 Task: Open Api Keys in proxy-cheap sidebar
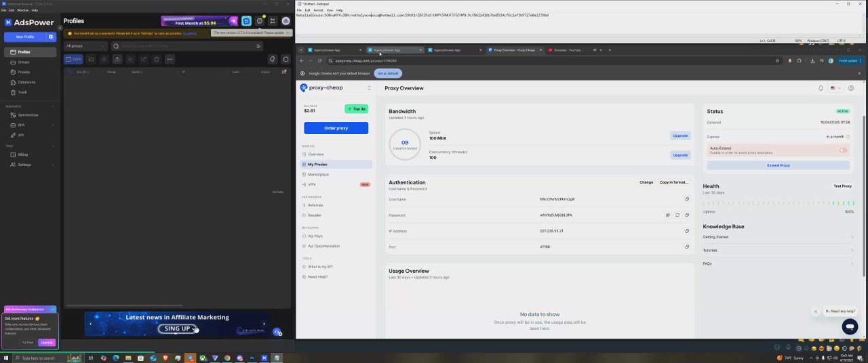tap(337, 236)
